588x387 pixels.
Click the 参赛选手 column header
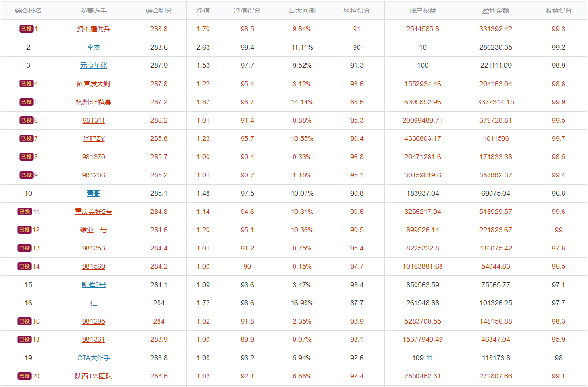(94, 11)
